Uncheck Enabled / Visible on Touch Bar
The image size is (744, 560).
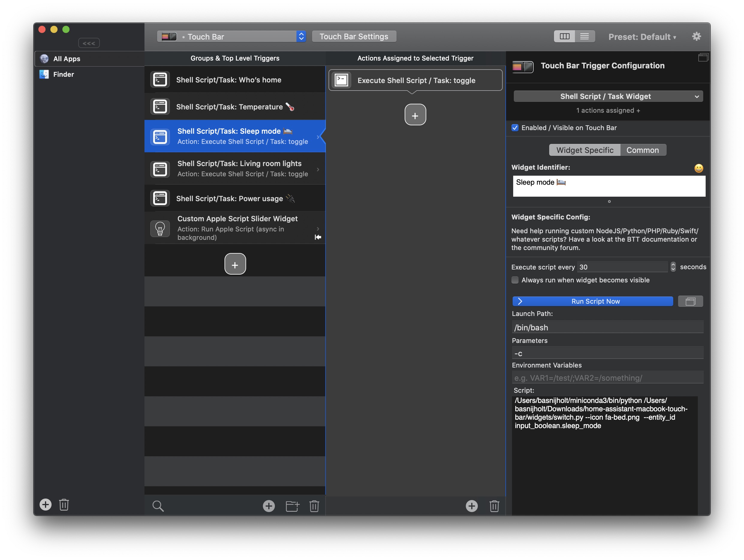click(x=515, y=128)
